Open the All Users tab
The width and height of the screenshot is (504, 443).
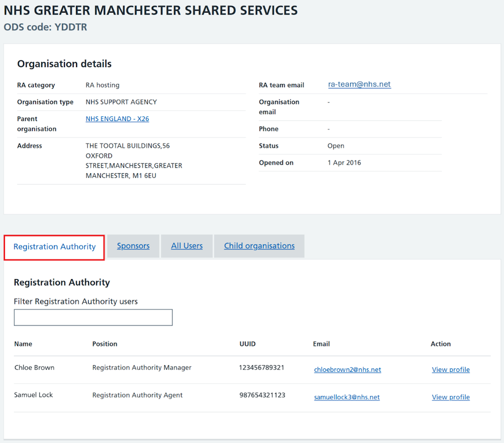point(187,246)
